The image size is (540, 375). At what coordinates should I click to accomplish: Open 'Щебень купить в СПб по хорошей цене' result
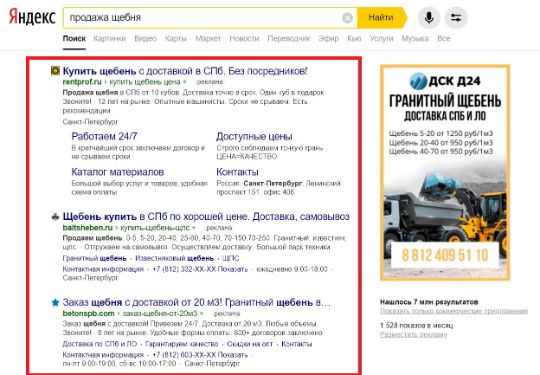pyautogui.click(x=206, y=217)
